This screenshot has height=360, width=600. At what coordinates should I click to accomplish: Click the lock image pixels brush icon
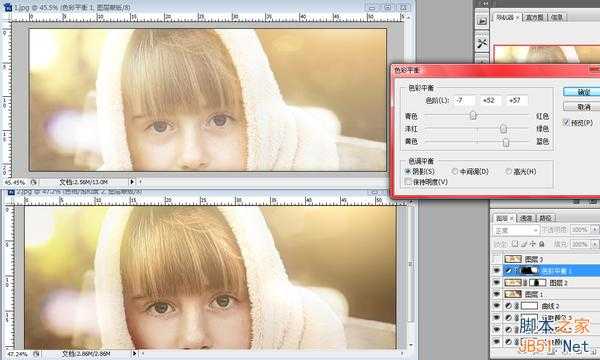(x=524, y=244)
